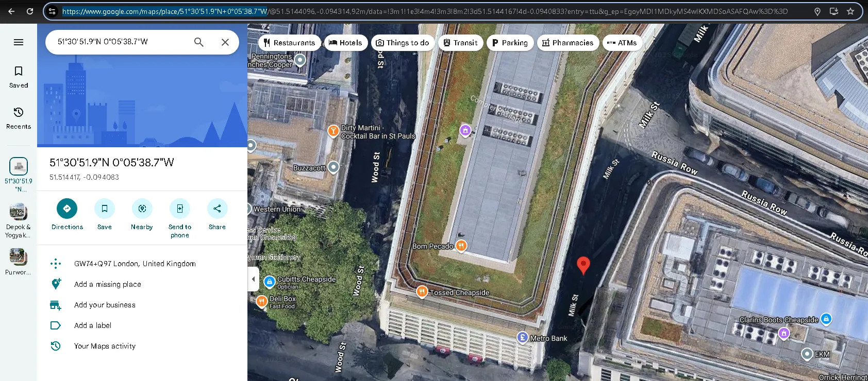Select Depok & Yogyakarta recent thumbnail
The image size is (868, 381).
coord(19,212)
